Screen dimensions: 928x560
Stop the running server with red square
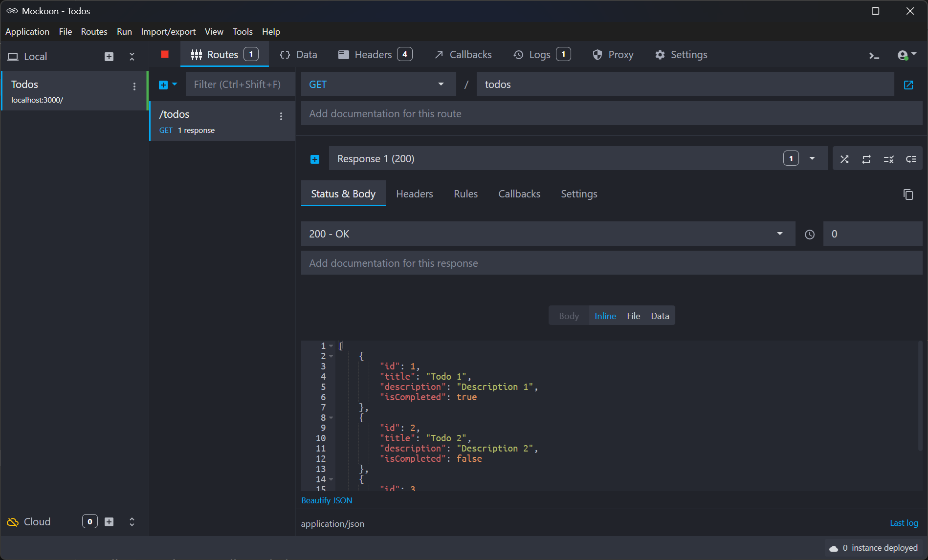pyautogui.click(x=165, y=54)
